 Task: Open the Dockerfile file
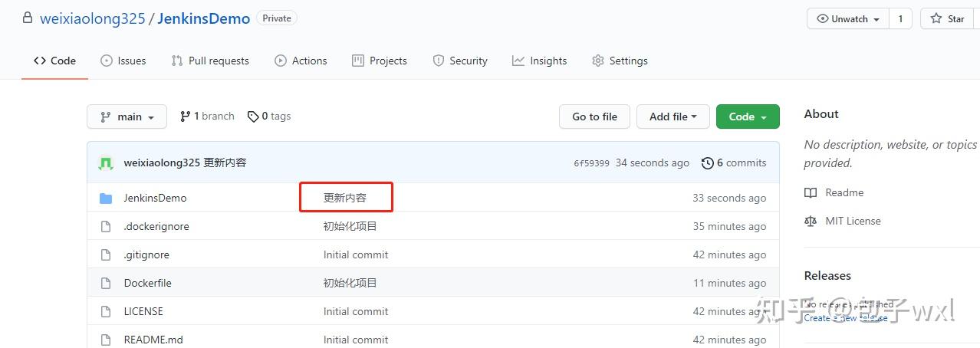tap(148, 283)
